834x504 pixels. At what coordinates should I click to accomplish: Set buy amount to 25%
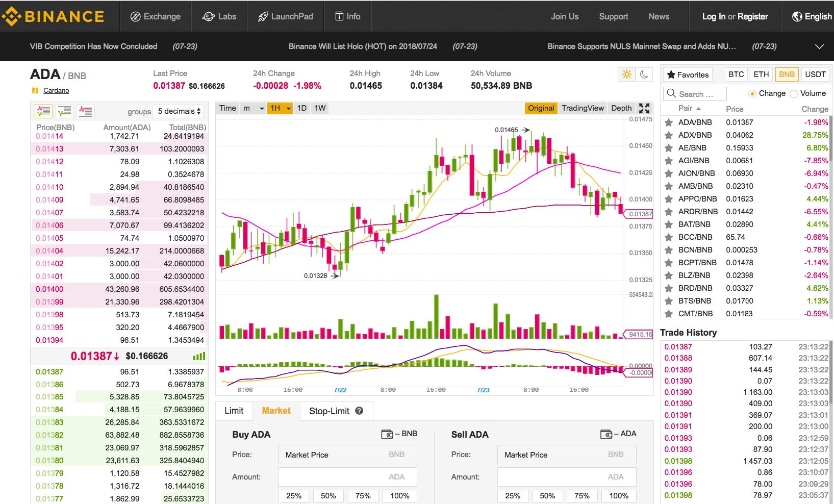coord(294,496)
